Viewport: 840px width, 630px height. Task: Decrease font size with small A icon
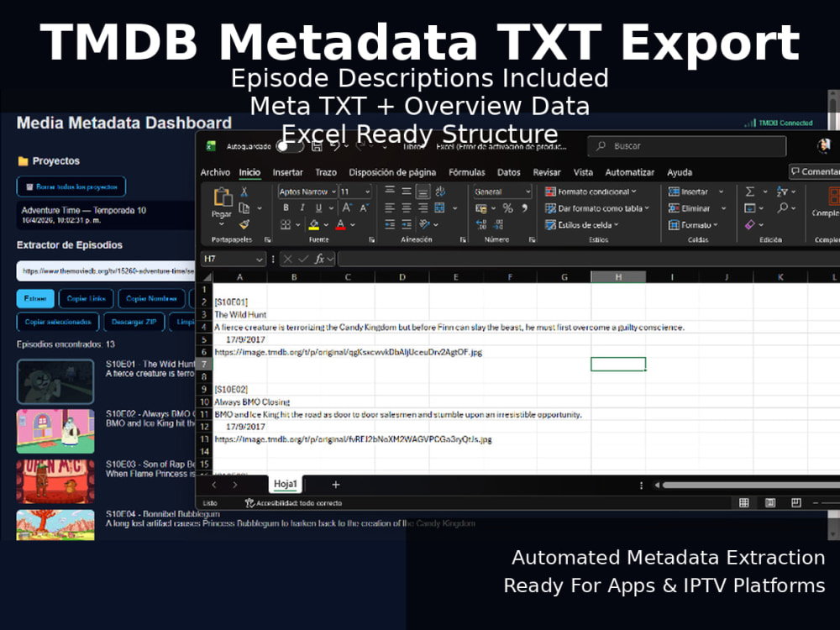tap(365, 207)
